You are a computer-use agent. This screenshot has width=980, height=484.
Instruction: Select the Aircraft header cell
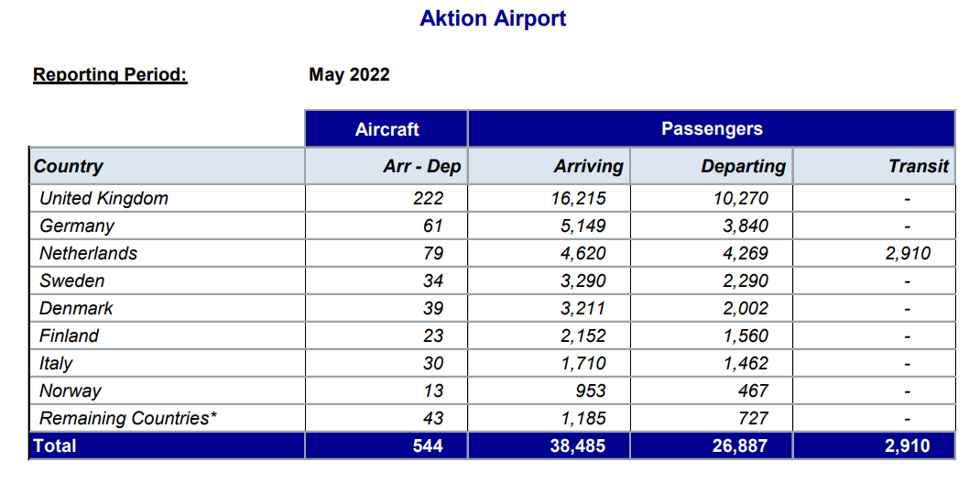[387, 129]
